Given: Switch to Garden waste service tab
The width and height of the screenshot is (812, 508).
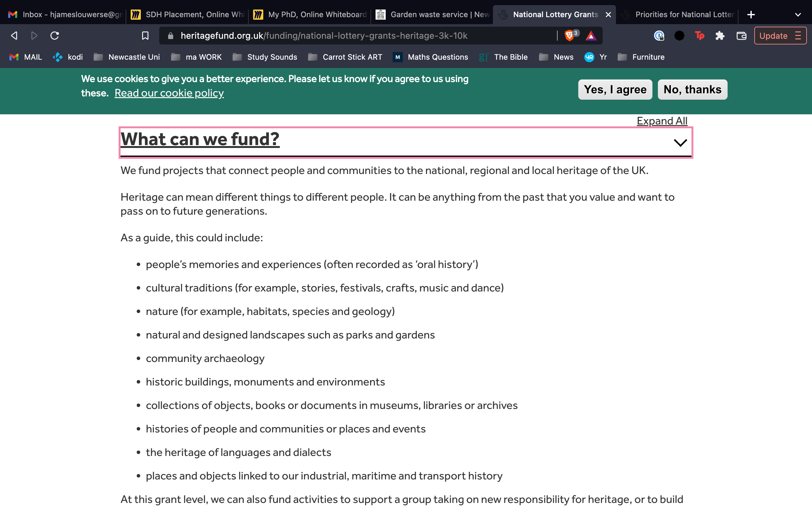Looking at the screenshot, I should coord(432,15).
